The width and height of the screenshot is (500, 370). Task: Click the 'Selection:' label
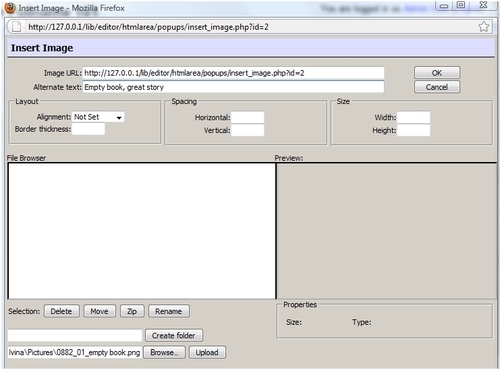24,311
